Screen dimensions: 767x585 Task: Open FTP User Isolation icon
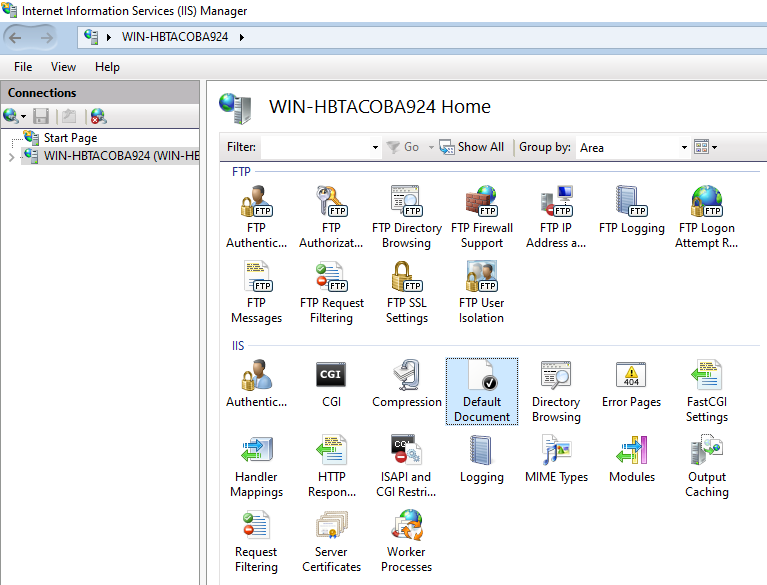point(481,292)
